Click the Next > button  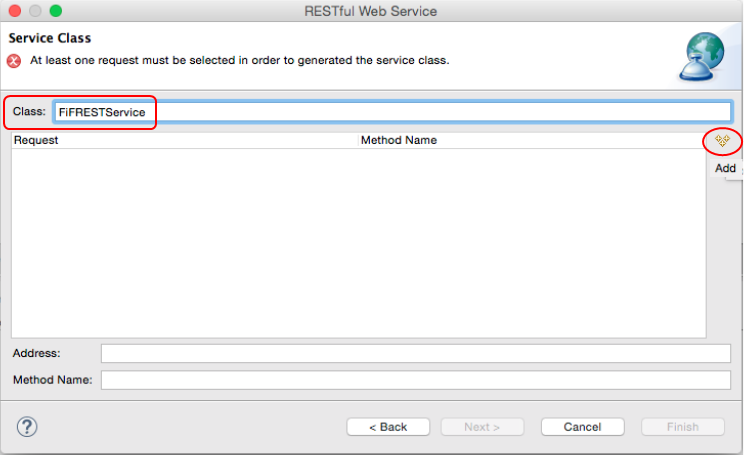pos(482,427)
